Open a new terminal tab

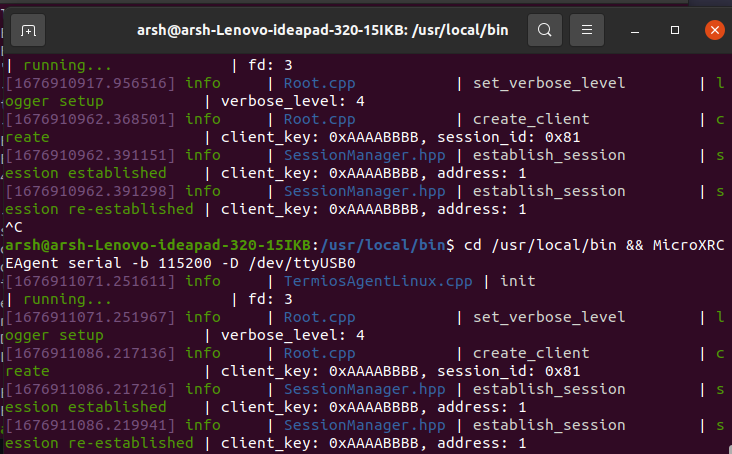pyautogui.click(x=28, y=30)
